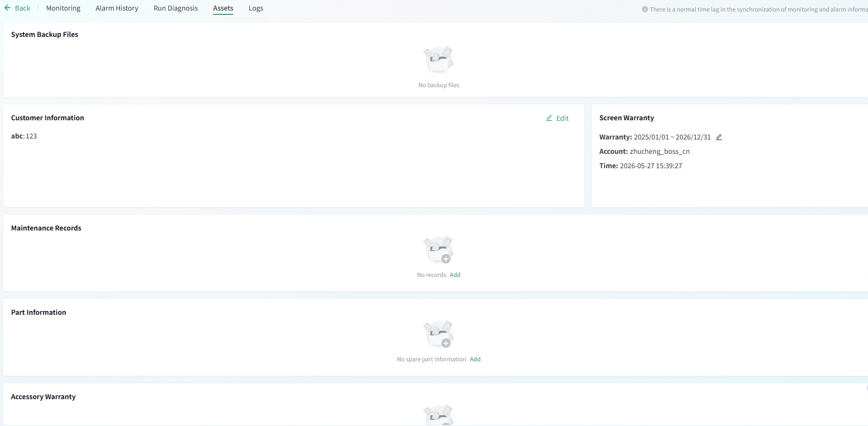The height and width of the screenshot is (426, 868).
Task: Click the abc: 123 customer entry
Action: [x=24, y=136]
